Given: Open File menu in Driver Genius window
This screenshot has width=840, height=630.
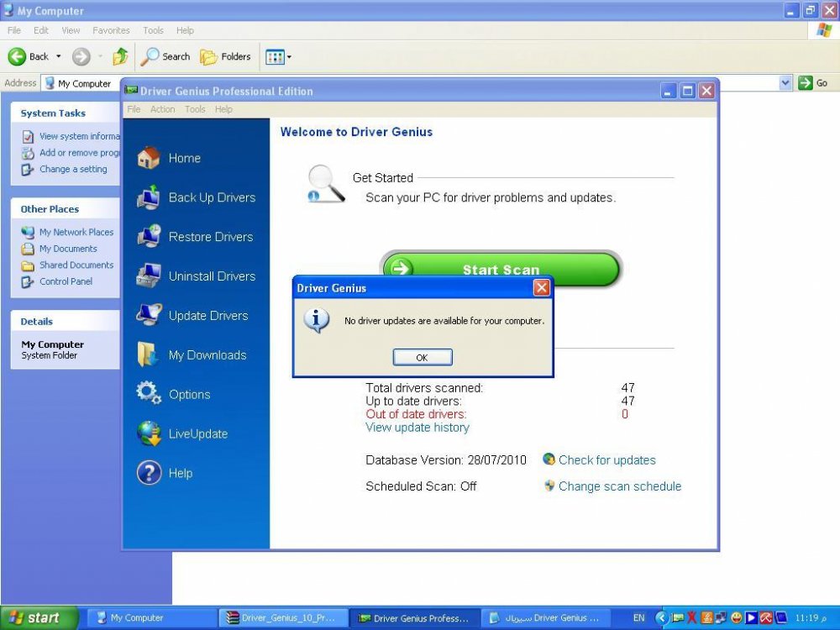Looking at the screenshot, I should point(134,109).
